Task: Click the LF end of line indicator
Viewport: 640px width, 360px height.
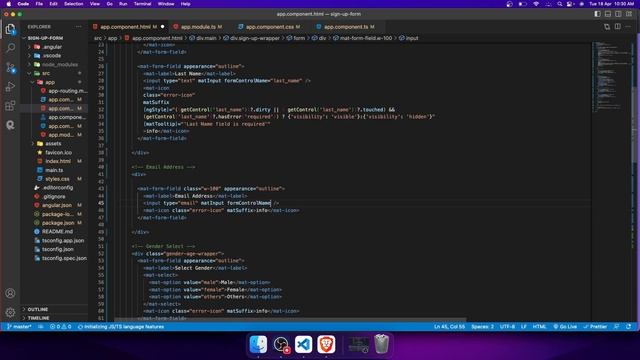Action: pos(524,327)
